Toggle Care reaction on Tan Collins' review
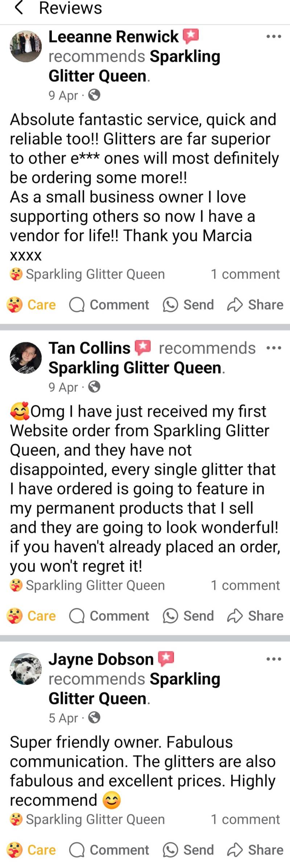 tap(32, 616)
